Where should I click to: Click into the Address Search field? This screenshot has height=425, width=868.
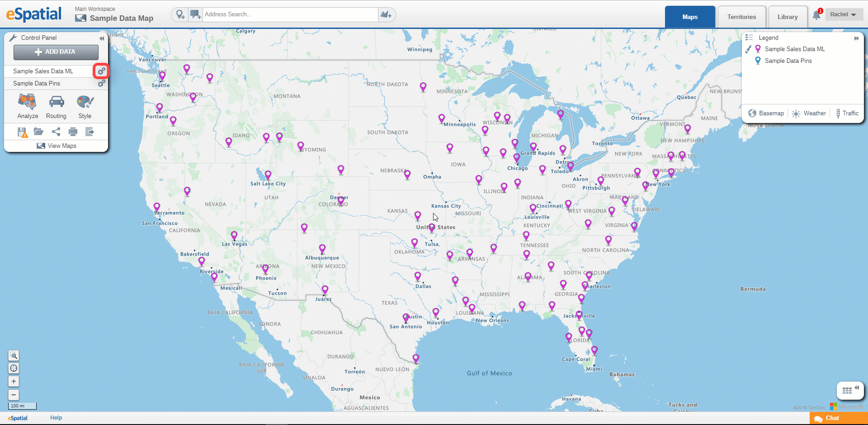[290, 14]
